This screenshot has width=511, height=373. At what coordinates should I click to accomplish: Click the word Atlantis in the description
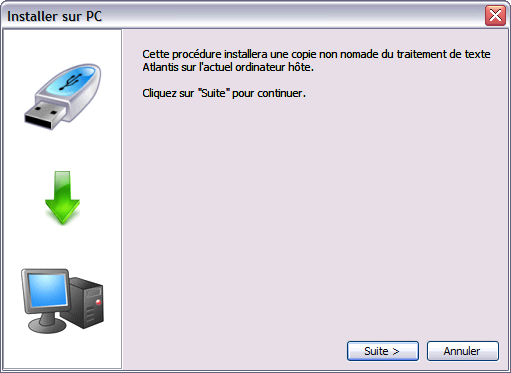160,67
